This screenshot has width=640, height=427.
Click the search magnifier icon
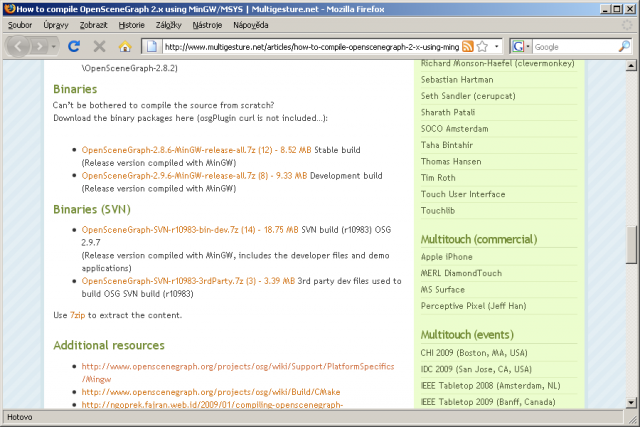click(624, 47)
